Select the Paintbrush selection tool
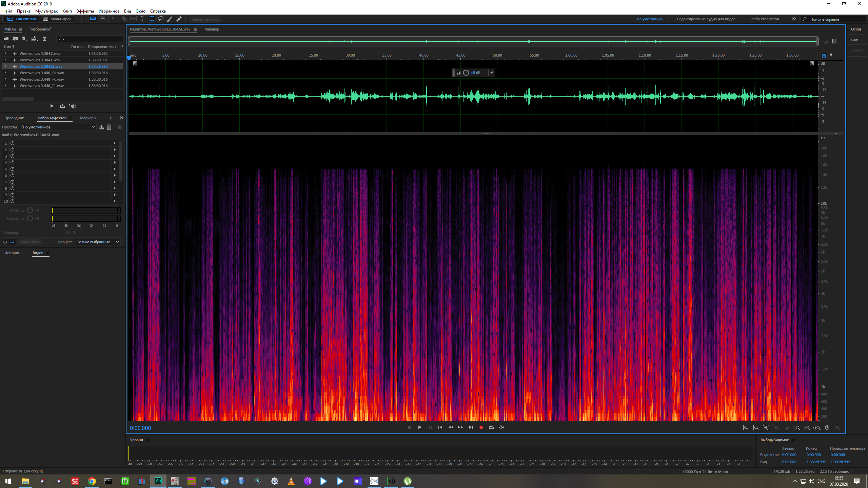The image size is (868, 488). tap(170, 19)
